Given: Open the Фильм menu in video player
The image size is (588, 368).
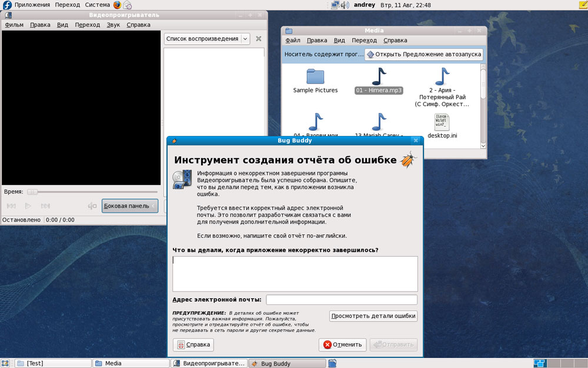Looking at the screenshot, I should tap(14, 25).
